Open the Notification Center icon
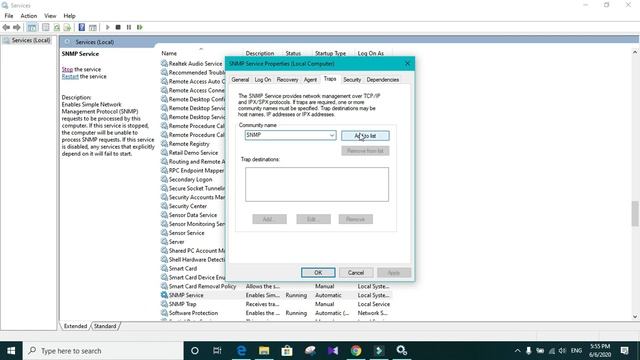 pyautogui.click(x=624, y=351)
